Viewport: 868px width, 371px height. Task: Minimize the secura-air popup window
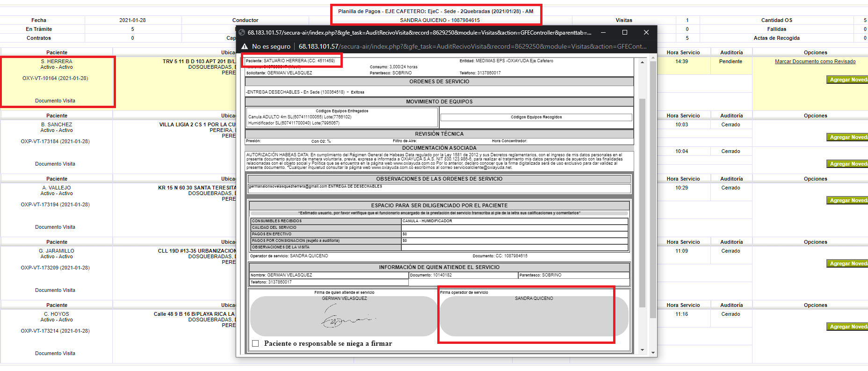click(x=603, y=33)
